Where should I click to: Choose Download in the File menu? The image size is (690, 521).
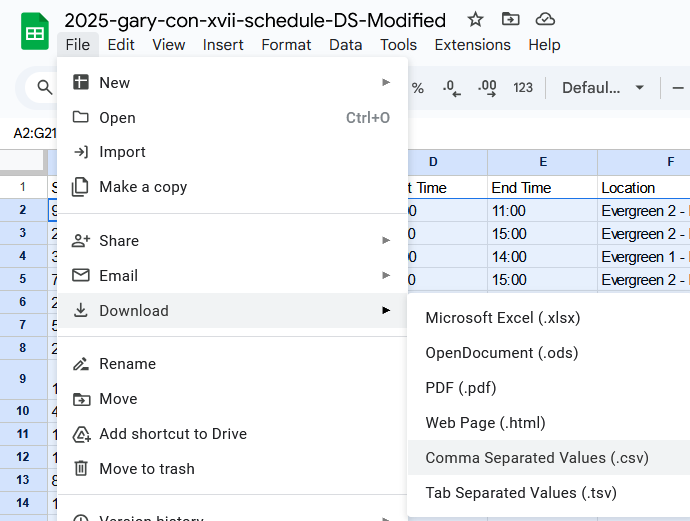[232, 311]
